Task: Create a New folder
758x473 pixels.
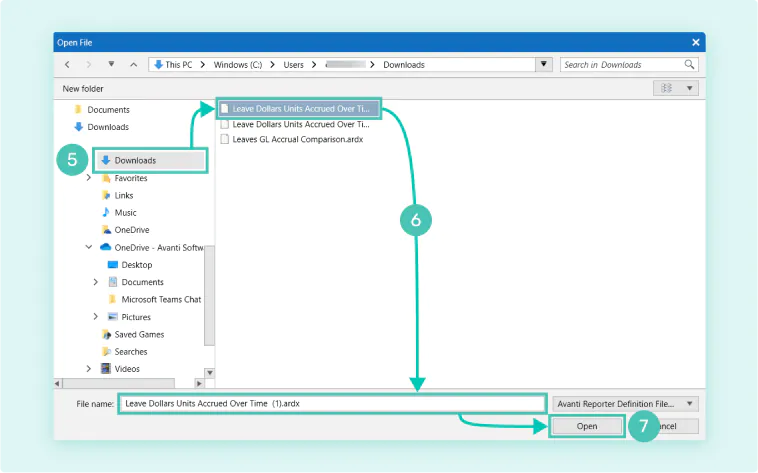Action: coord(83,89)
